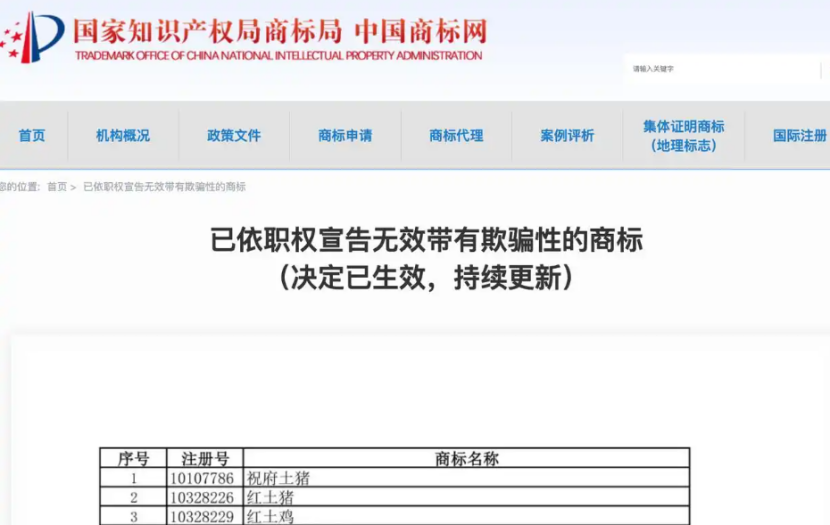
Task: Click the 首页 breadcrumb link
Action: (57, 187)
